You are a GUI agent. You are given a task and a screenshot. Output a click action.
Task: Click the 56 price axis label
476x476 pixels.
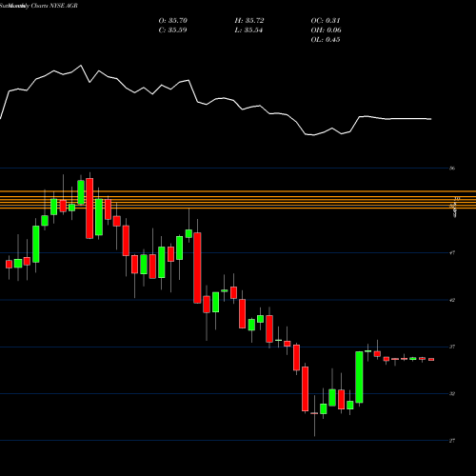click(x=452, y=169)
